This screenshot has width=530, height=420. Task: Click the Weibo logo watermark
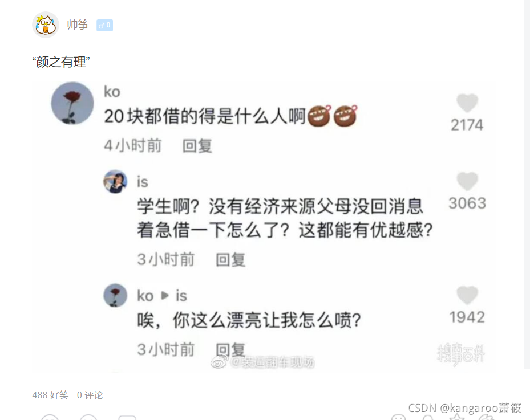point(219,362)
